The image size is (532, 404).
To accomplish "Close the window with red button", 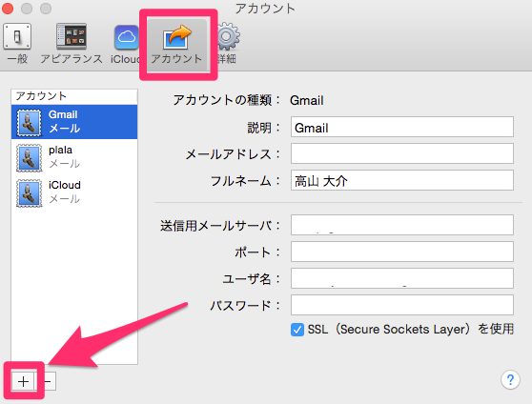I will (8, 9).
